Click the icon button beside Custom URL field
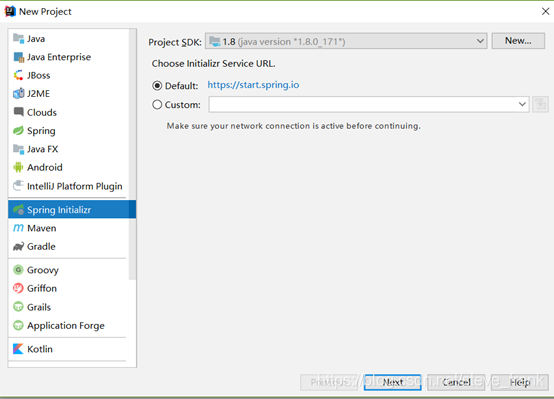554x399 pixels. click(540, 104)
